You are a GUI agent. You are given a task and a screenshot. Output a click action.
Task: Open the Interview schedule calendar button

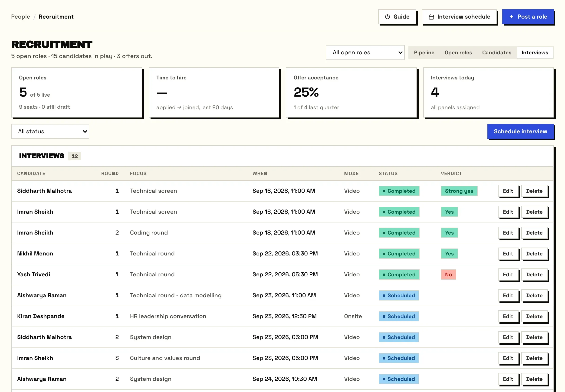pyautogui.click(x=459, y=17)
